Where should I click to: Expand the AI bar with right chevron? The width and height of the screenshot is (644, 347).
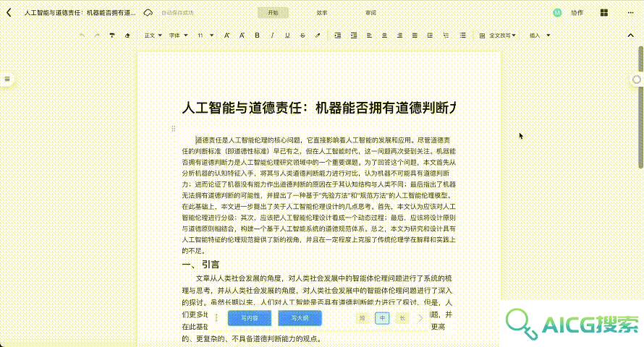[x=420, y=318]
